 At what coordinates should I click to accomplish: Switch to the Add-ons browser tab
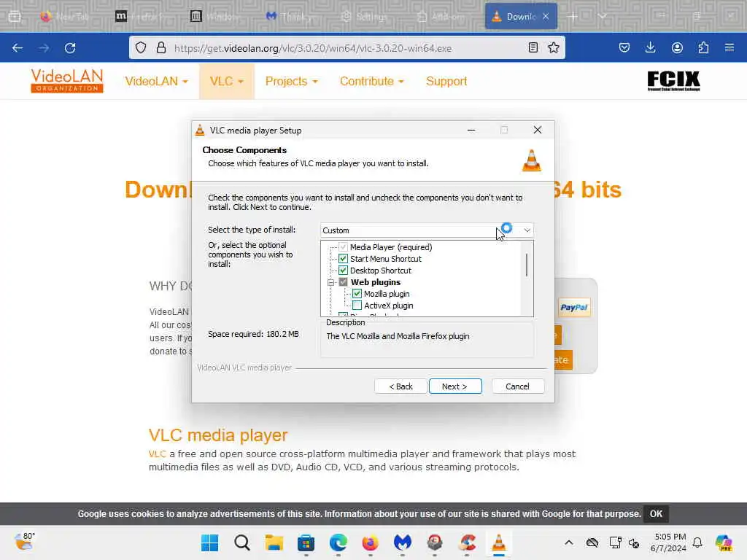tap(441, 17)
